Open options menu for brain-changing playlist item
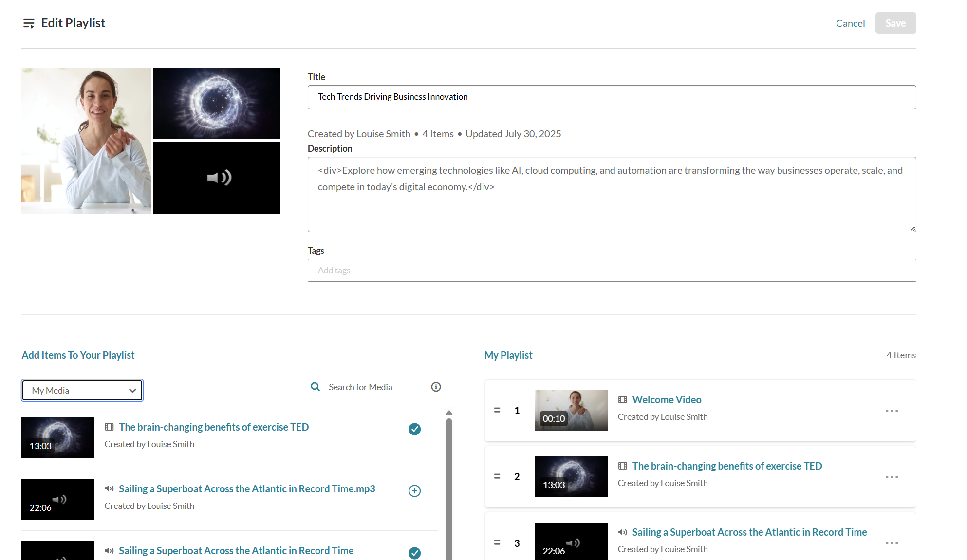 (x=892, y=477)
